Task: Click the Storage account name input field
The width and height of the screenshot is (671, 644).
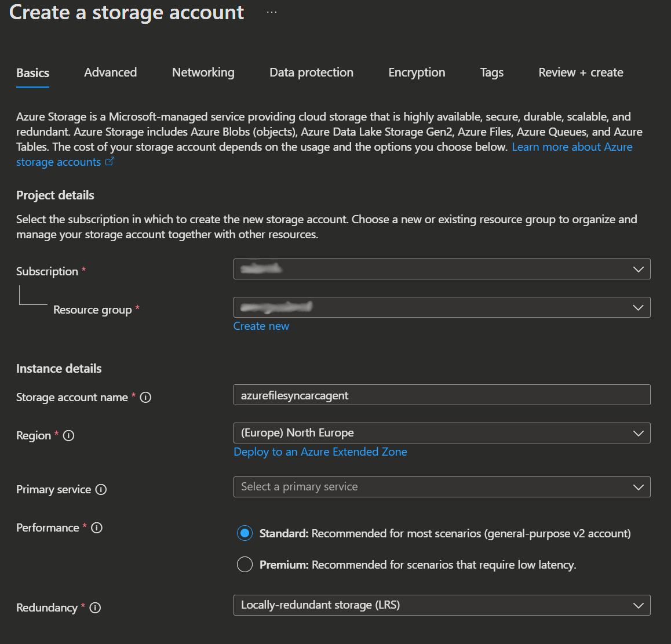Action: (x=442, y=395)
